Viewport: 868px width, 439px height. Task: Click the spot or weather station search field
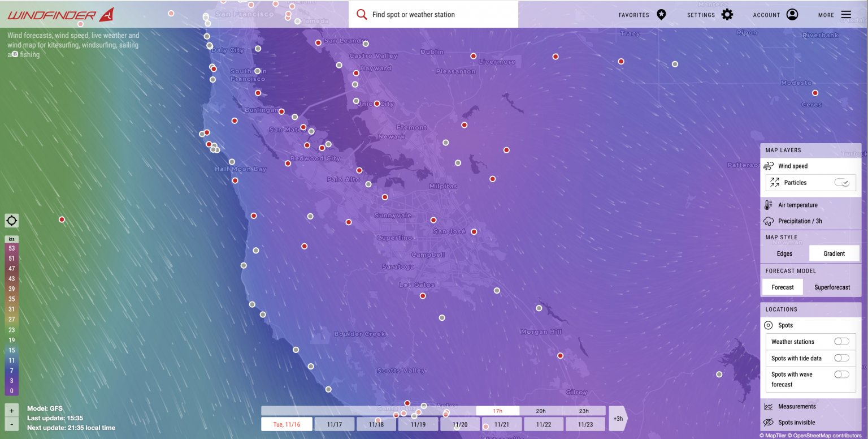(433, 14)
